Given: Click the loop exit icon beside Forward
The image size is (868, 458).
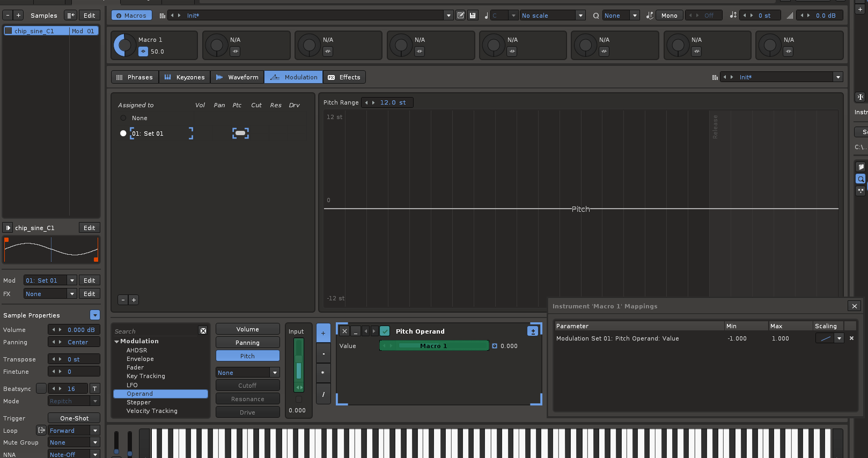Looking at the screenshot, I should (41, 430).
